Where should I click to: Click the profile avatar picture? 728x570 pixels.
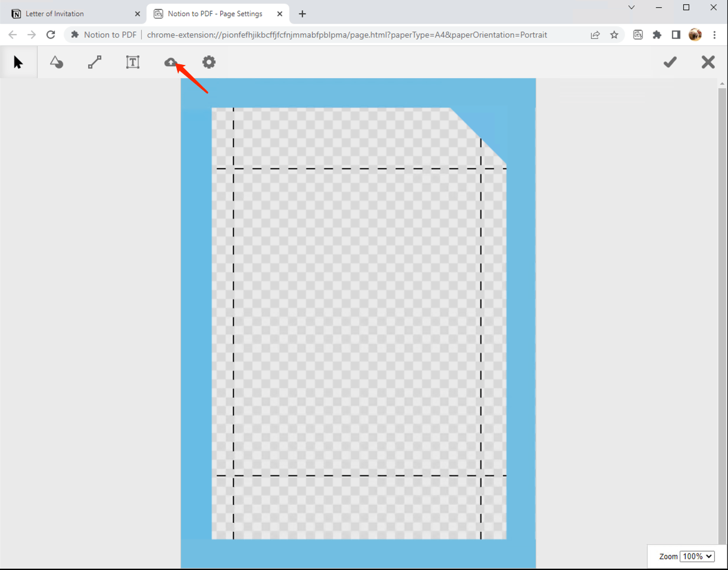tap(695, 35)
